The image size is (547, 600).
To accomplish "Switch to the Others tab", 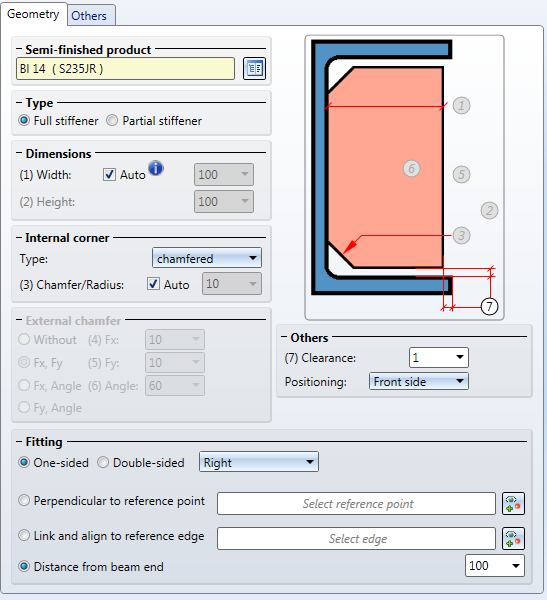I will click(x=89, y=16).
